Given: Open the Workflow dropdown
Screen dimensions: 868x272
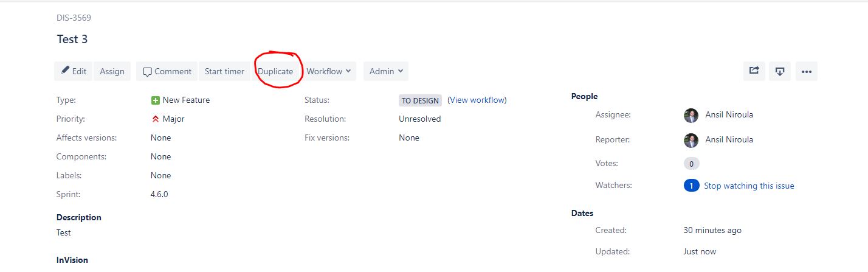Looking at the screenshot, I should pyautogui.click(x=329, y=71).
